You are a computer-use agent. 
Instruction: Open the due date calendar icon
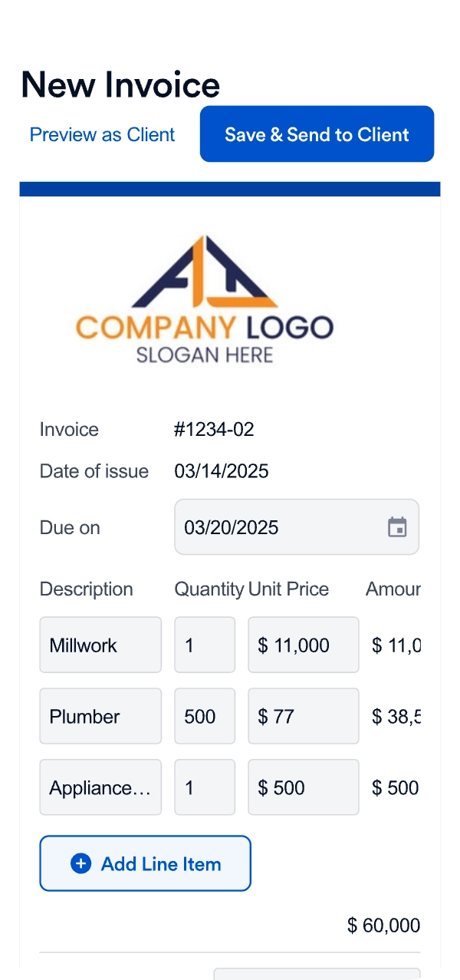point(397,527)
